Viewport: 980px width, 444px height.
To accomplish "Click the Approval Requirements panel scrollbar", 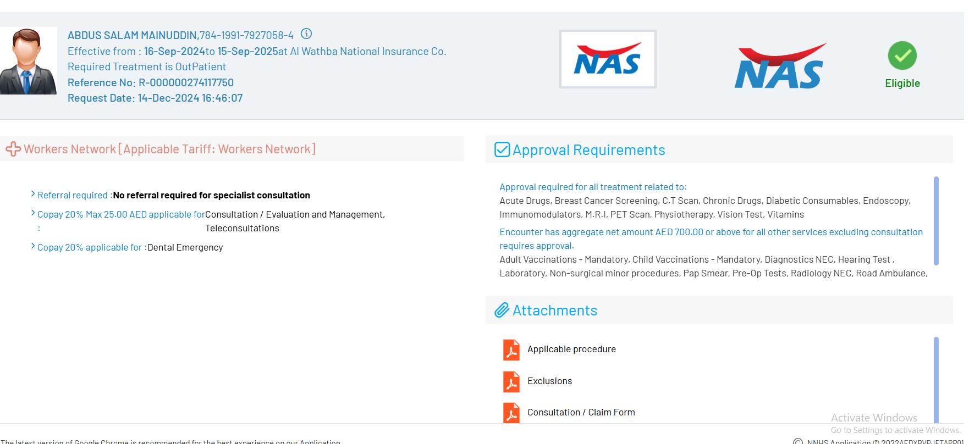I will [x=936, y=221].
